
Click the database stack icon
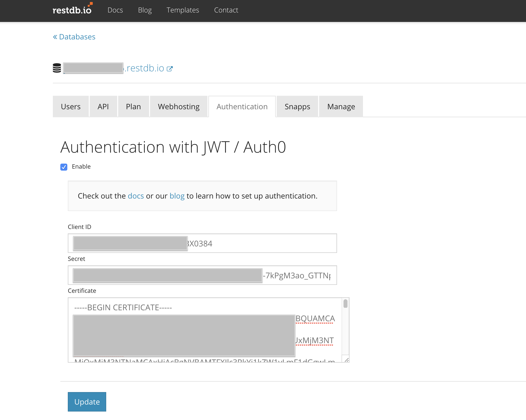[57, 68]
